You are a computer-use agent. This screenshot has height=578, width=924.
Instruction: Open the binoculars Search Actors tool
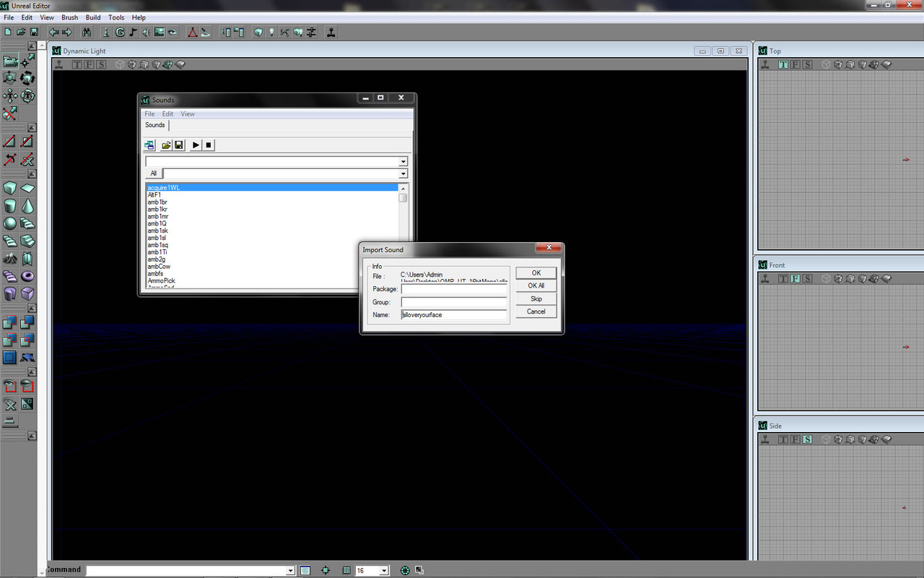click(87, 32)
